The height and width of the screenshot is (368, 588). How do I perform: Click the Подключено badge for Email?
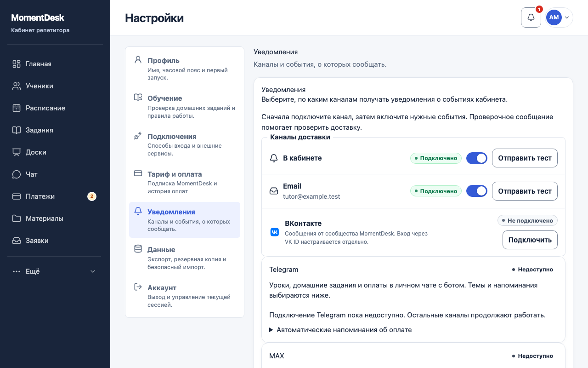[x=435, y=191]
